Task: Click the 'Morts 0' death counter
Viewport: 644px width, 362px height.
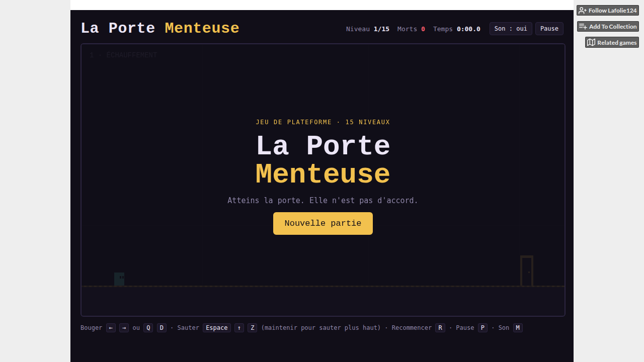Action: pyautogui.click(x=411, y=29)
